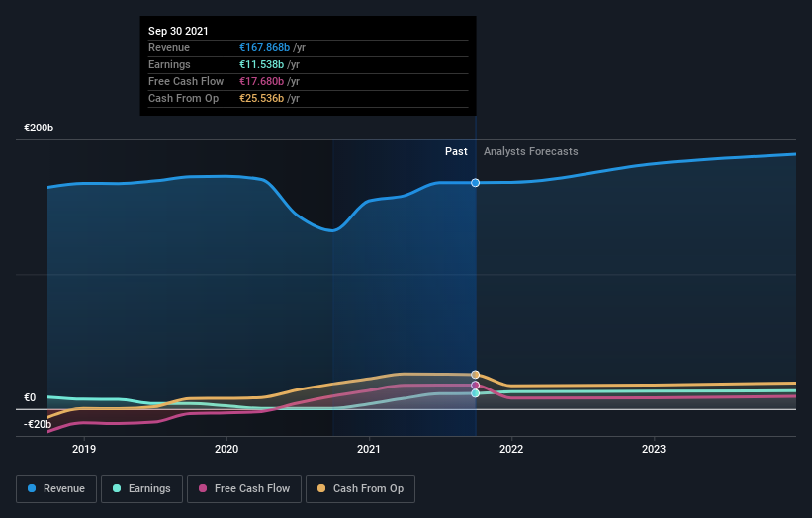812x518 pixels.
Task: Click the -€20b y-axis label
Action: [38, 424]
